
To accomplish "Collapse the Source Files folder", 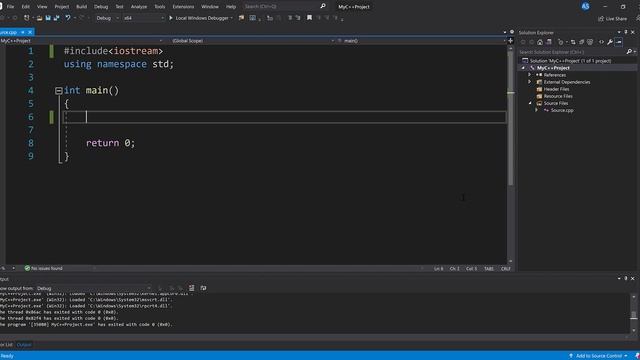I will click(x=530, y=103).
